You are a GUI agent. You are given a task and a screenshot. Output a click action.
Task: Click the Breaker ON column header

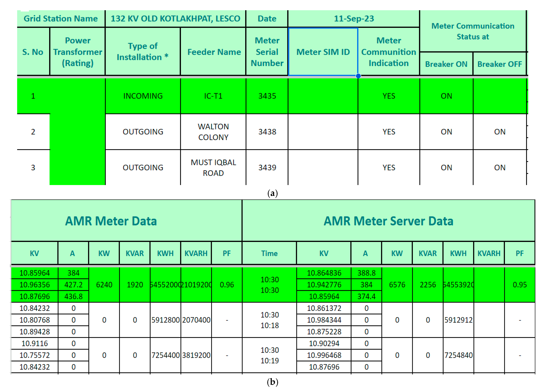pyautogui.click(x=446, y=64)
